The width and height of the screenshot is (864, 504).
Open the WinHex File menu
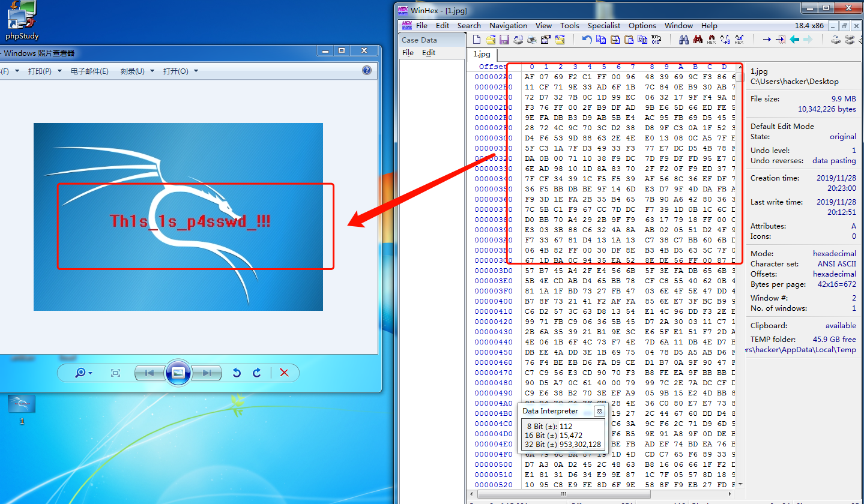click(421, 25)
